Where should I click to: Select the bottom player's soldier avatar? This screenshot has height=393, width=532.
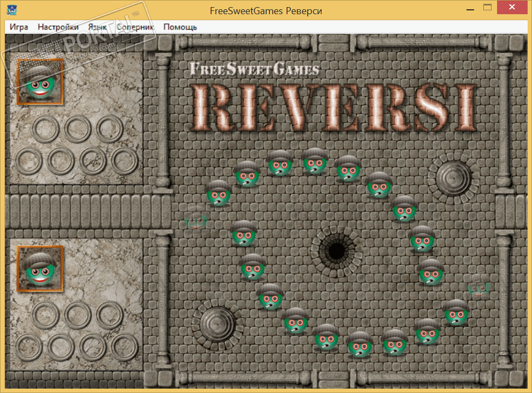[40, 269]
